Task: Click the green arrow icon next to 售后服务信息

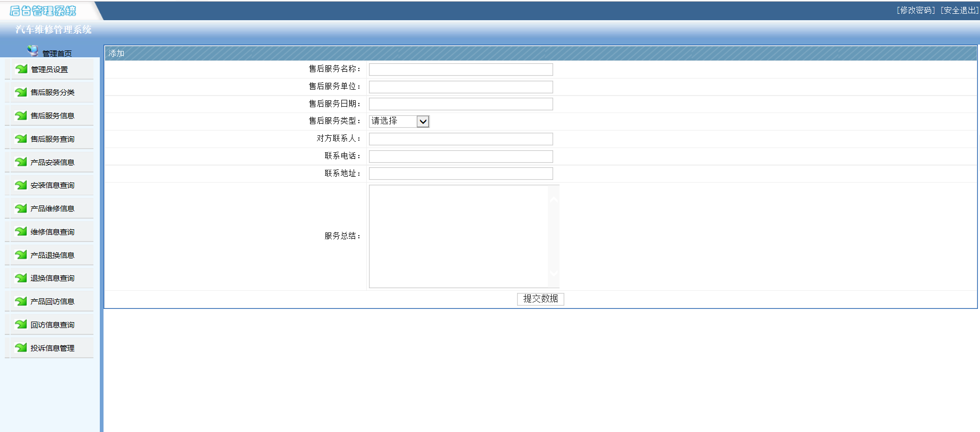Action: tap(21, 116)
